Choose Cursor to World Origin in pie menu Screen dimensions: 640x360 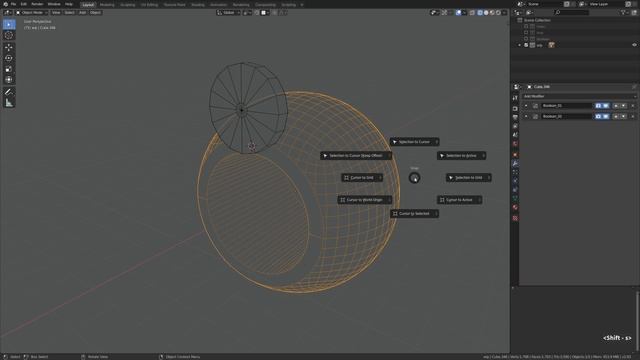click(364, 200)
